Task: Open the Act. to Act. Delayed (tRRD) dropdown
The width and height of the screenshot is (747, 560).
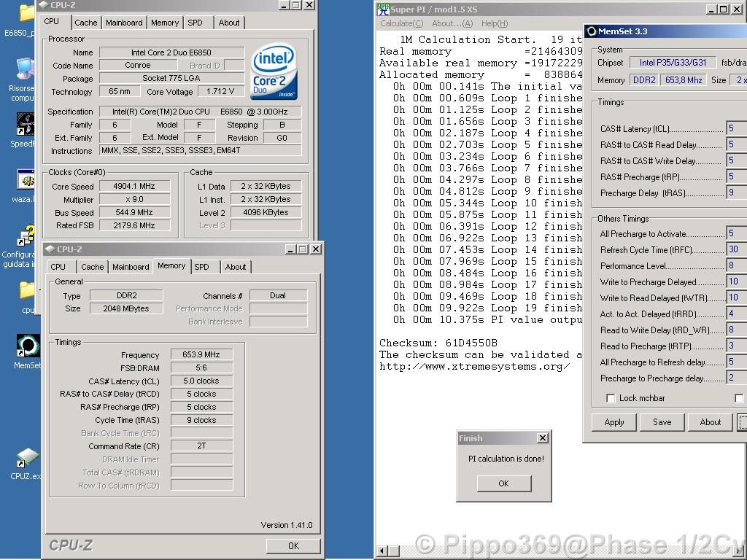Action: [737, 314]
